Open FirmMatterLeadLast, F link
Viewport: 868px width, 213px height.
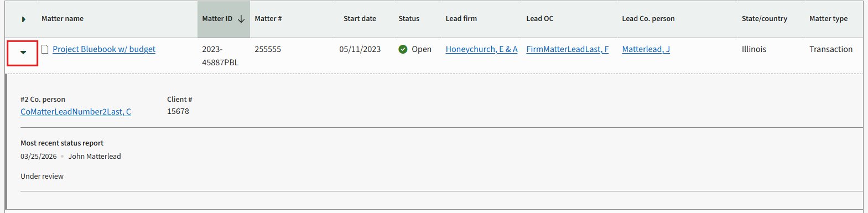[567, 49]
